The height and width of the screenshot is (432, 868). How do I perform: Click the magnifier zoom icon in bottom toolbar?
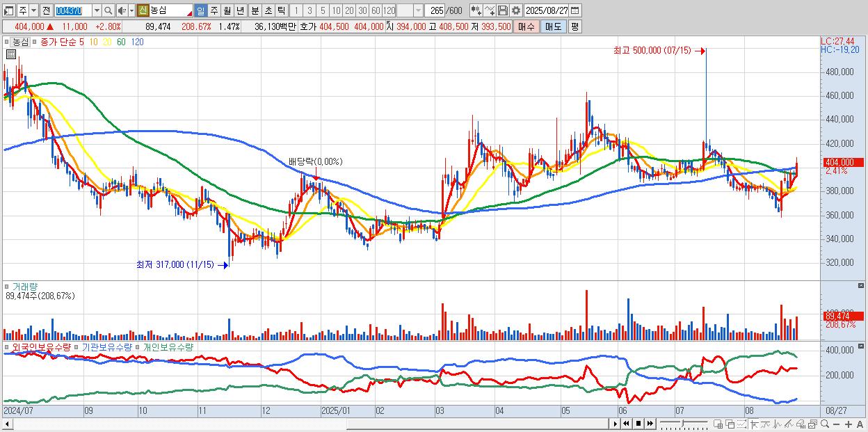pos(824,424)
